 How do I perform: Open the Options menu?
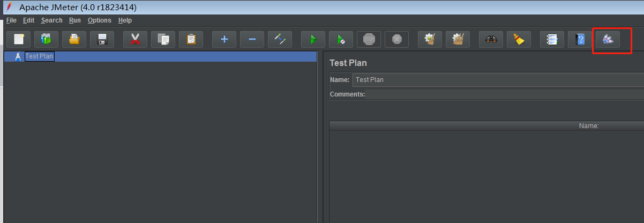100,20
